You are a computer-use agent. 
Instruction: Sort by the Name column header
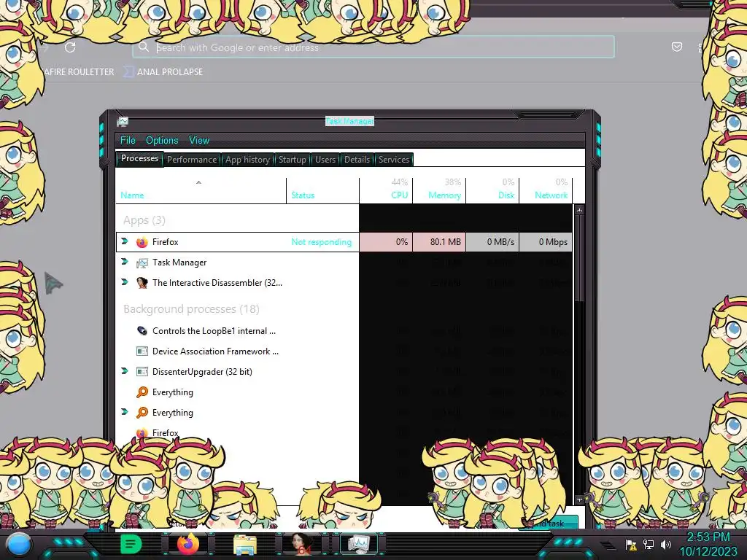pos(201,191)
